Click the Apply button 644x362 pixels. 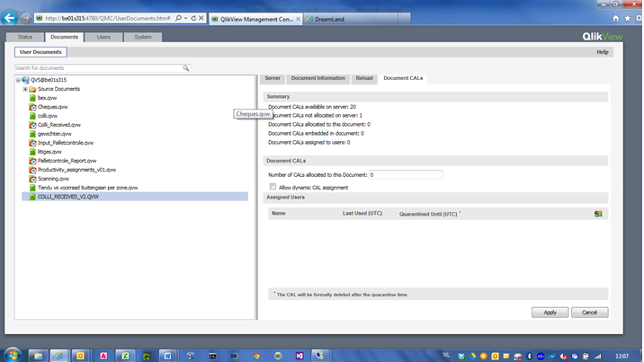tap(550, 313)
